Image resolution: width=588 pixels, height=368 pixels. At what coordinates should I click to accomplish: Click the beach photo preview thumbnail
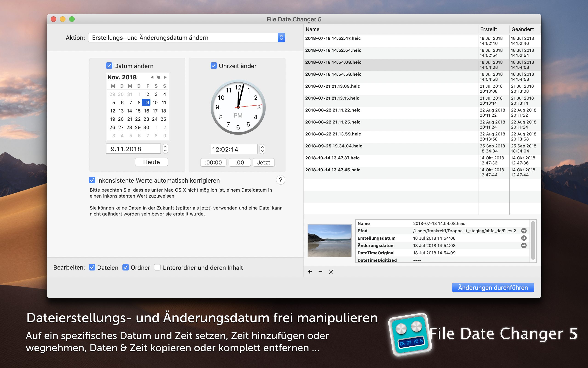click(x=329, y=241)
